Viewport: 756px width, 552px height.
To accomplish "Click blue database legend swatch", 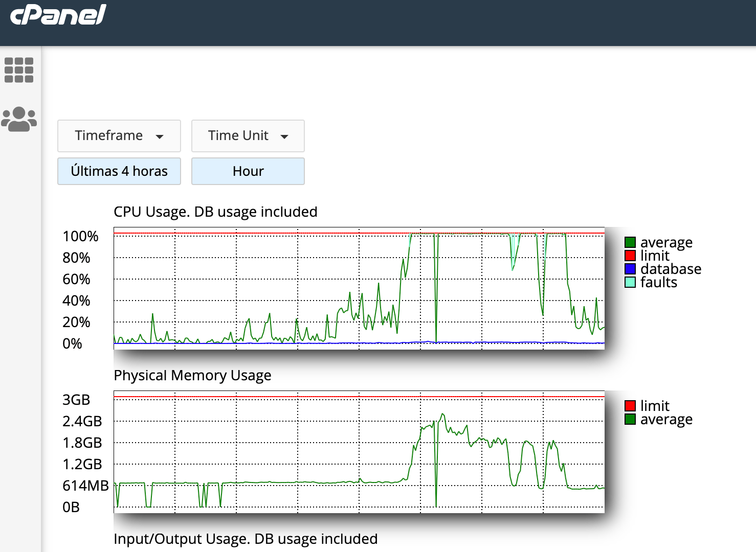I will click(x=630, y=269).
